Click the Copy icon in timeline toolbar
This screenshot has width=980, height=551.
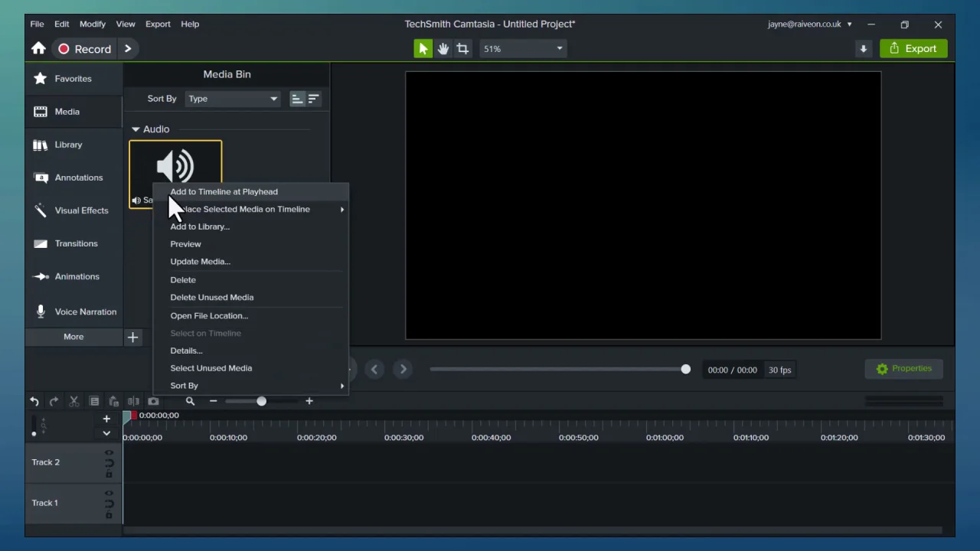94,401
